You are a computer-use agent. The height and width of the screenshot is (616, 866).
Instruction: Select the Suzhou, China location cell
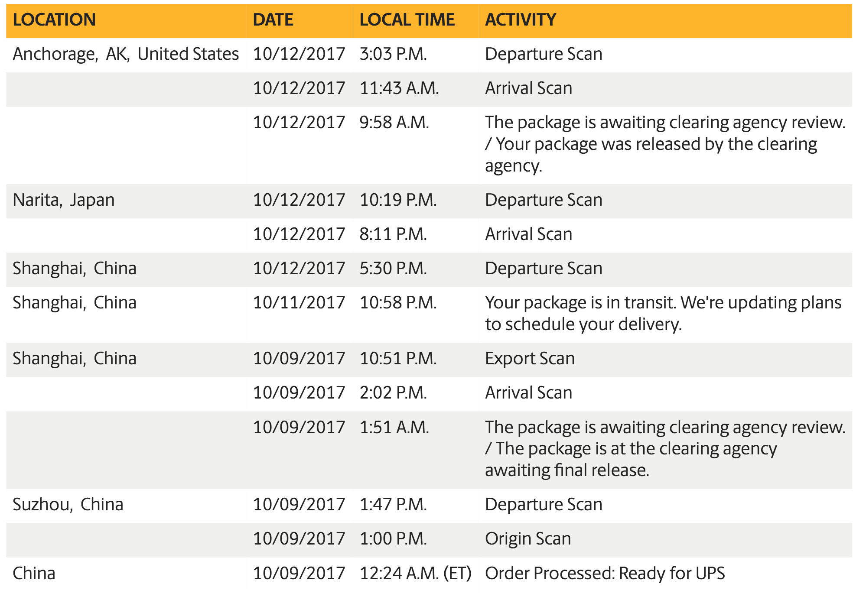(x=68, y=505)
